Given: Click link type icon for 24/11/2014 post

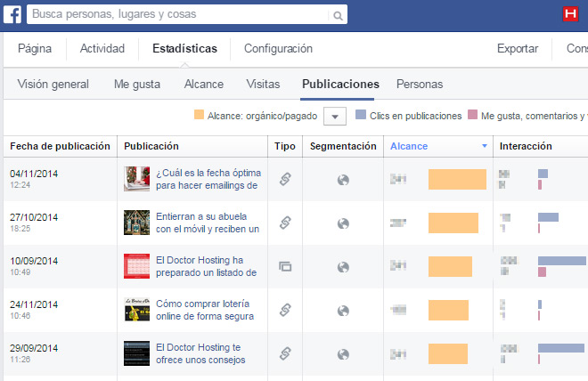Looking at the screenshot, I should click(x=285, y=310).
